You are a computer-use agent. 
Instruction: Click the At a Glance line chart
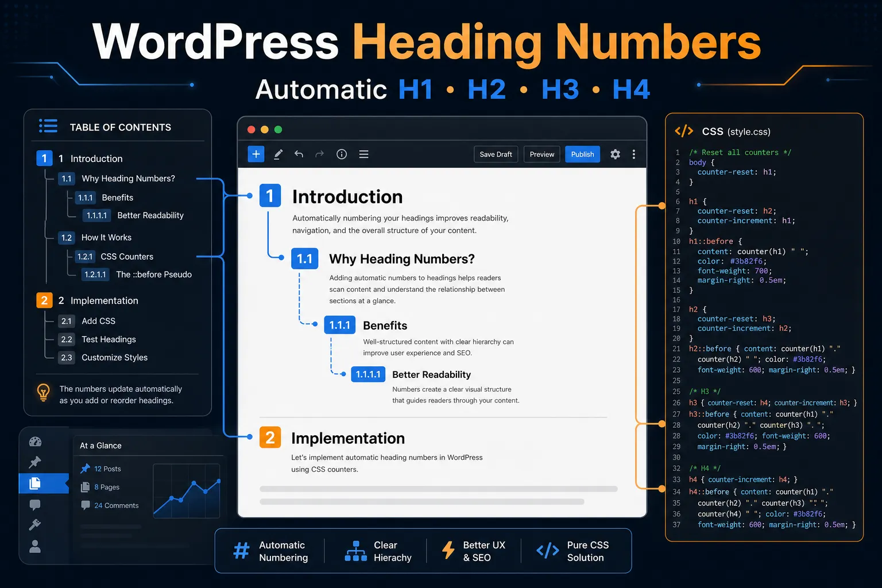[187, 491]
